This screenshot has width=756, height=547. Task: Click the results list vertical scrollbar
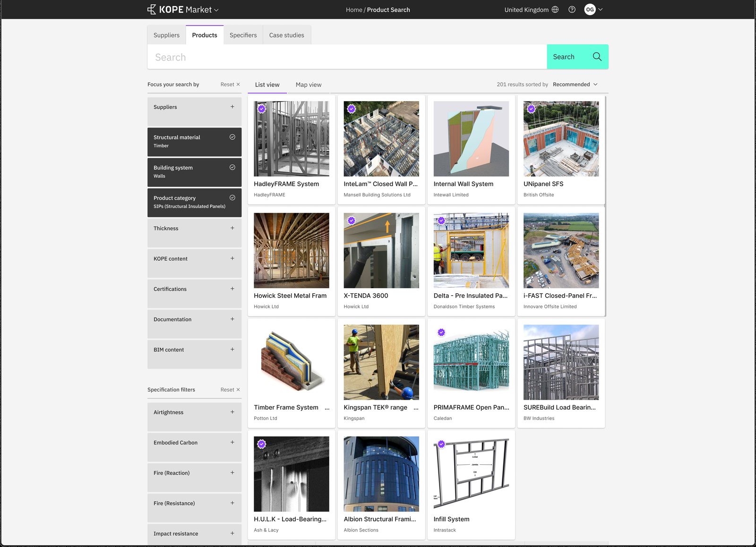(605, 206)
